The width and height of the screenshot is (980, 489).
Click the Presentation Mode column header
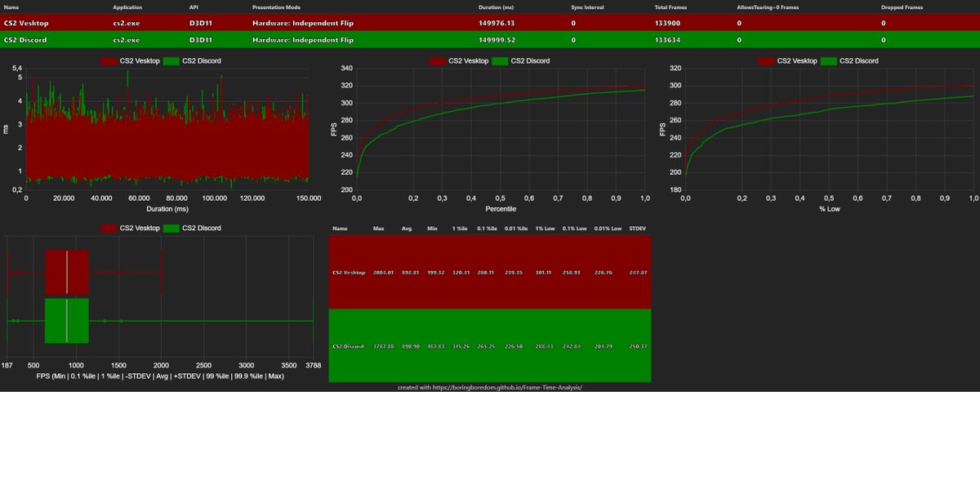[x=276, y=7]
